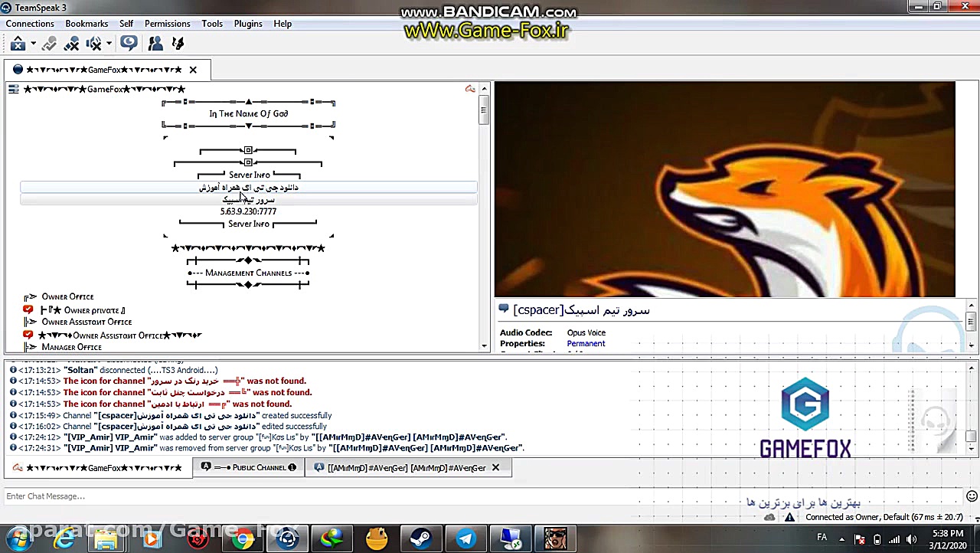The height and width of the screenshot is (553, 980).
Task: Select the Owner Office channel
Action: [x=67, y=297]
